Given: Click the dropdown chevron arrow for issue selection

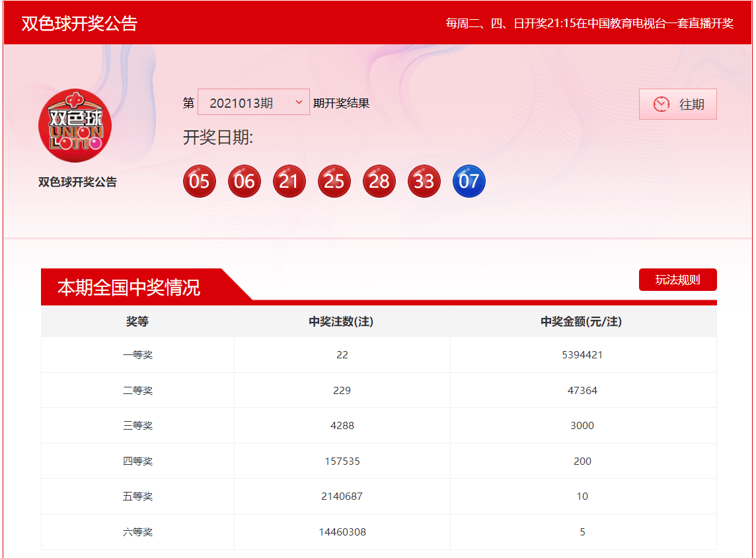Looking at the screenshot, I should pyautogui.click(x=299, y=102).
